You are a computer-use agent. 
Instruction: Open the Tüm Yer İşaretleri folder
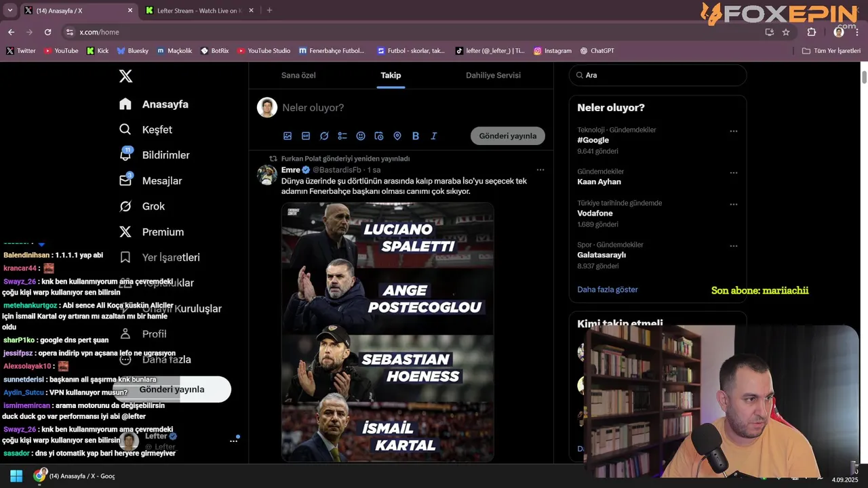tap(831, 51)
